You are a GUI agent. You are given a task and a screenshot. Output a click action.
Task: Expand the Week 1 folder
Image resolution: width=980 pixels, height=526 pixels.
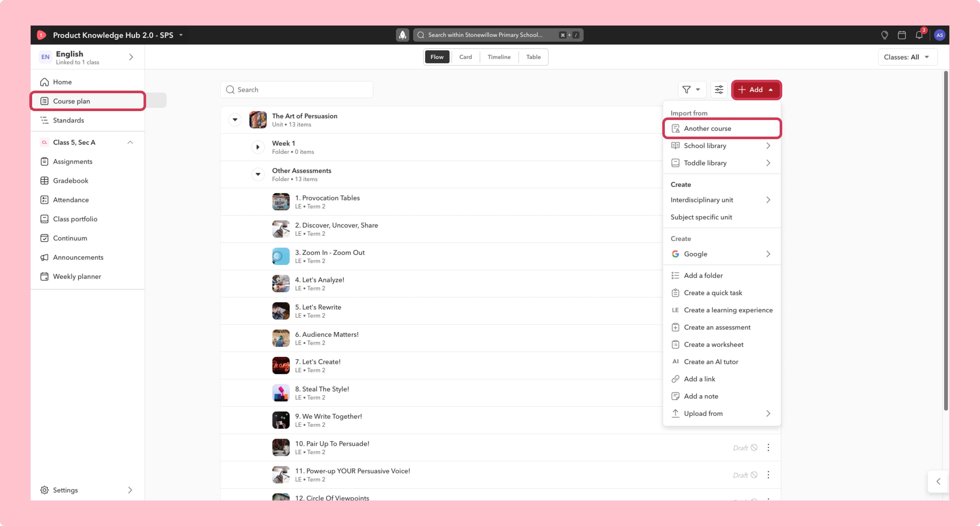[258, 147]
